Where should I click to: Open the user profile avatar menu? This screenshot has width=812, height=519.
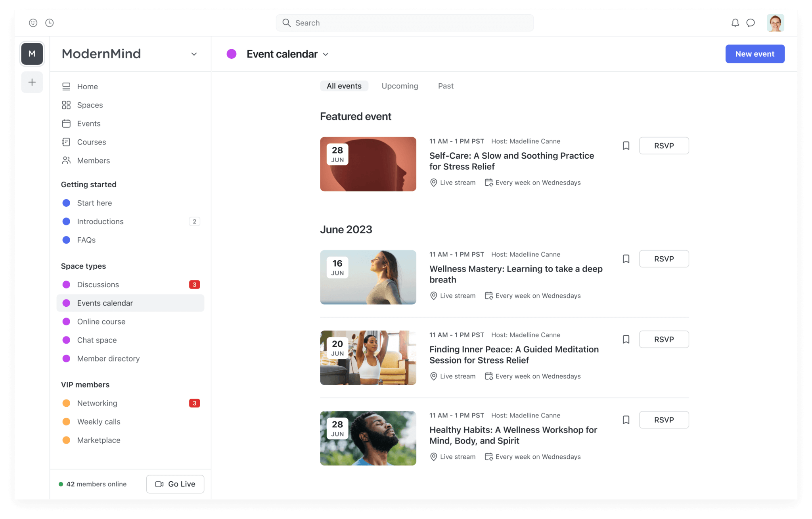[x=775, y=23]
